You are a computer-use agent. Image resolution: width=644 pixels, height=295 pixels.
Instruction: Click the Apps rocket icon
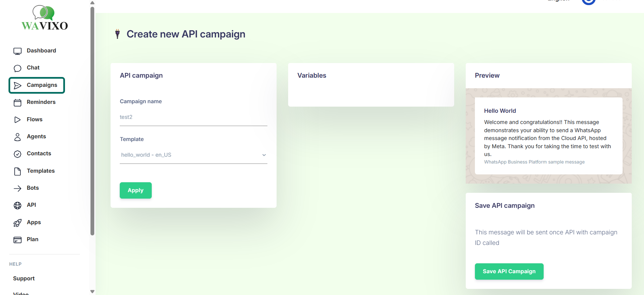(17, 223)
